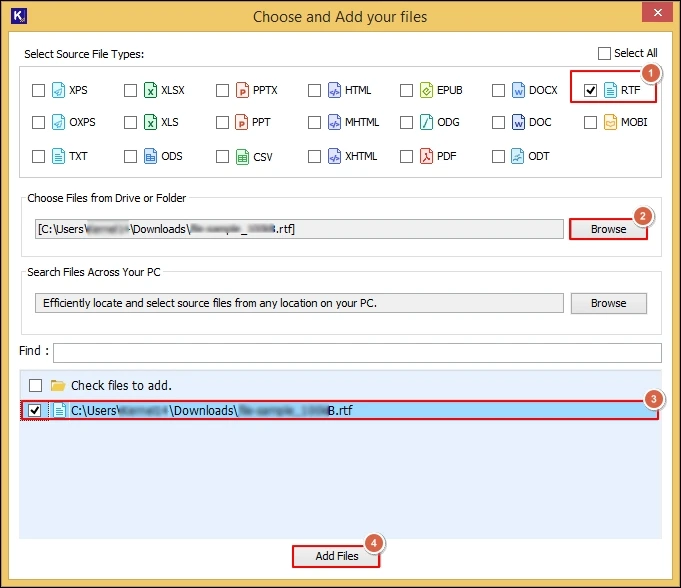Tick the PPT checkbox
Viewport: 681px width, 588px height.
(x=222, y=122)
